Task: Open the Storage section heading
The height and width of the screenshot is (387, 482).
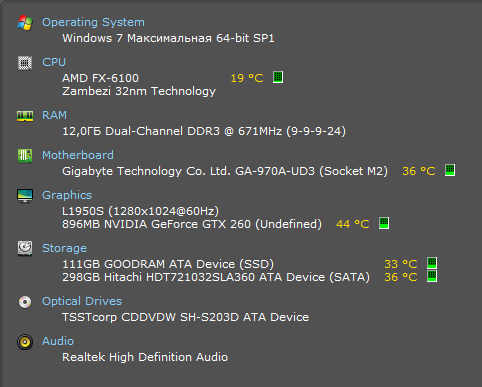Action: tap(64, 248)
